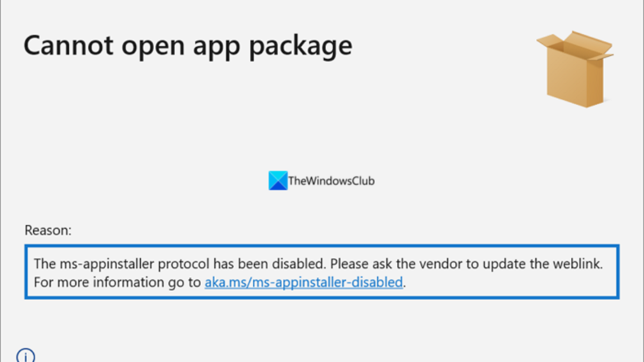Click TheWindowsClub watermark text
This screenshot has height=362, width=644.
point(331,181)
